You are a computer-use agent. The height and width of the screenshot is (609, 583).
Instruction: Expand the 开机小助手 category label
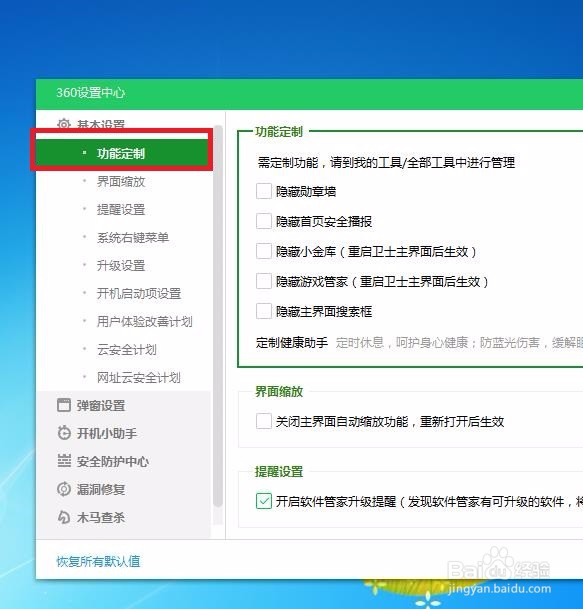point(107,433)
